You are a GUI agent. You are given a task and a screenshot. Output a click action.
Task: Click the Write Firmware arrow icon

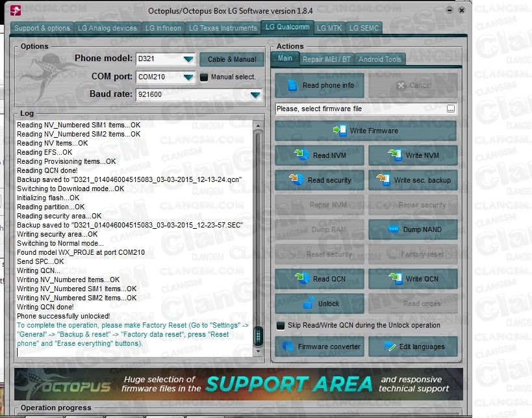click(x=340, y=131)
